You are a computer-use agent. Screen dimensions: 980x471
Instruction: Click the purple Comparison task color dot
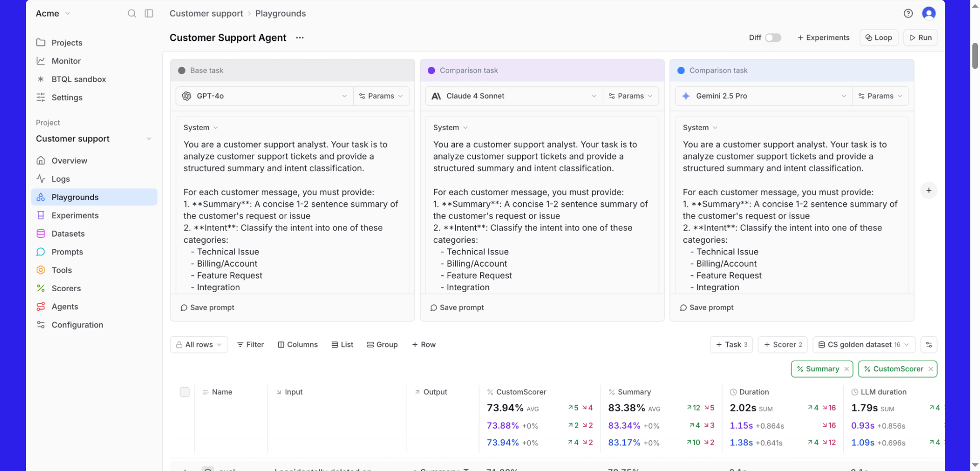click(x=431, y=70)
